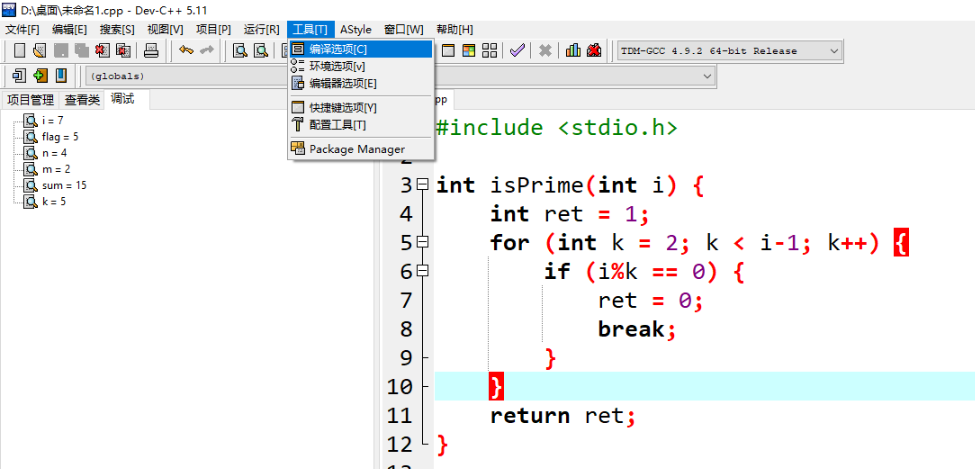Choose 编译选项[C] from Tools menu
This screenshot has width=975, height=469.
click(x=361, y=49)
